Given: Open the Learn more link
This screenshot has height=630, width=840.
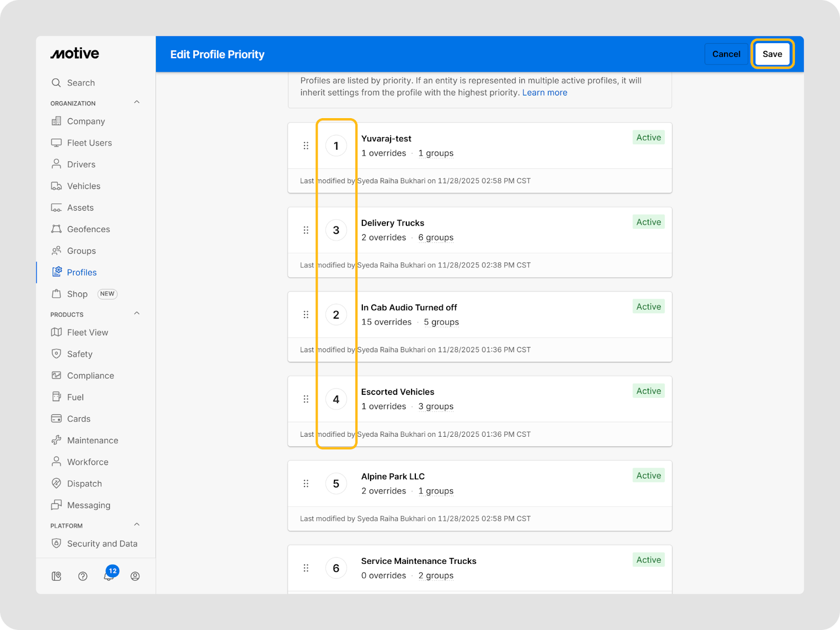Looking at the screenshot, I should point(544,92).
